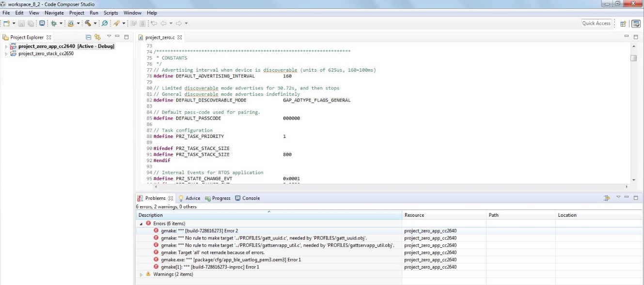Close the Project Explorer tab
This screenshot has width=644, height=285.
(48, 37)
